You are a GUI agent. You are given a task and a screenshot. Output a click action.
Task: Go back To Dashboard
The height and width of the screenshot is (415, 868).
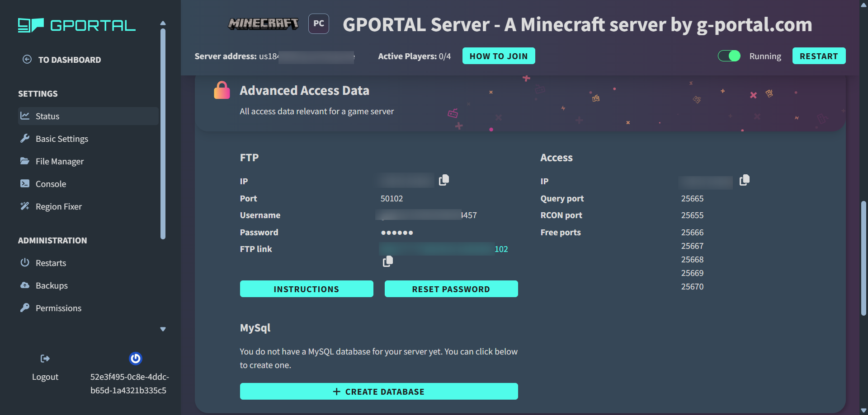(x=62, y=60)
